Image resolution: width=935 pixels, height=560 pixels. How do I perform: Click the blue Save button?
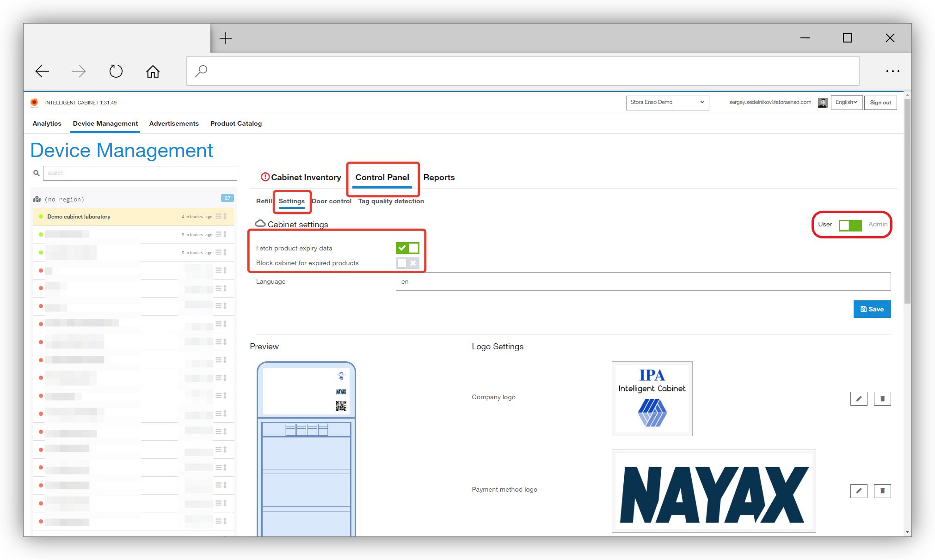[x=872, y=309]
